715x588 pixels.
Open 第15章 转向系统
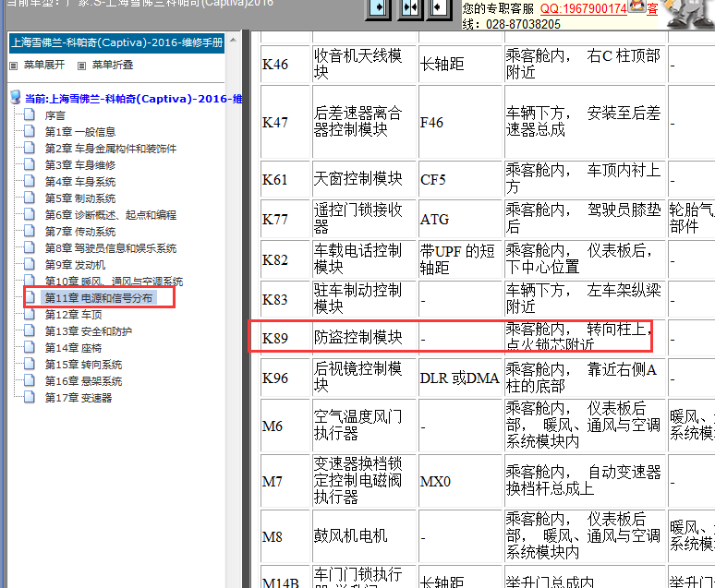coord(83,365)
